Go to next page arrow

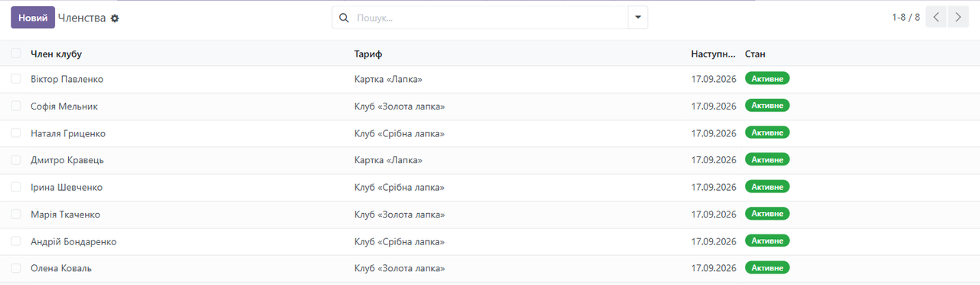pos(959,17)
